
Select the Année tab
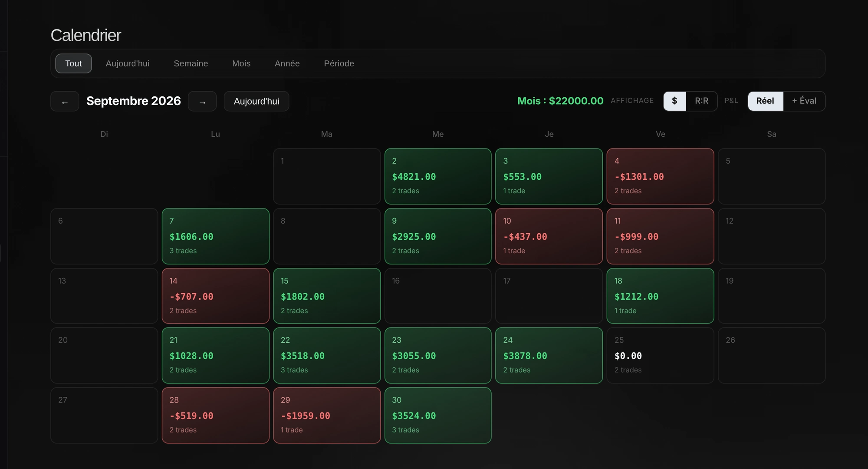(287, 63)
